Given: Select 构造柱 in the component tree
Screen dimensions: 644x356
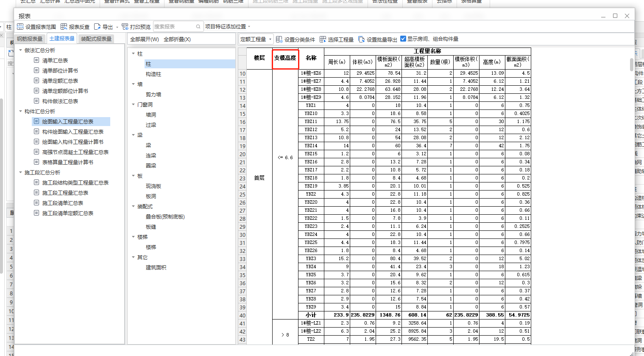Looking at the screenshot, I should tap(153, 74).
